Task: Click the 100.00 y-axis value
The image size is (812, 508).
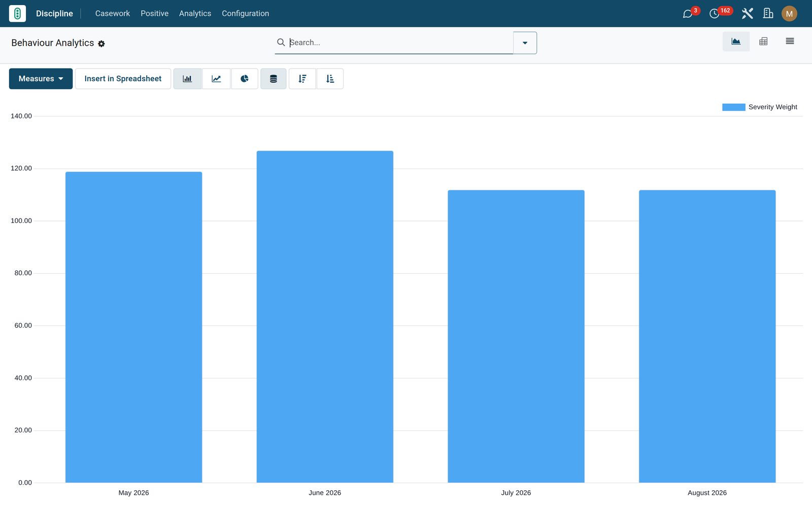Action: 21,221
